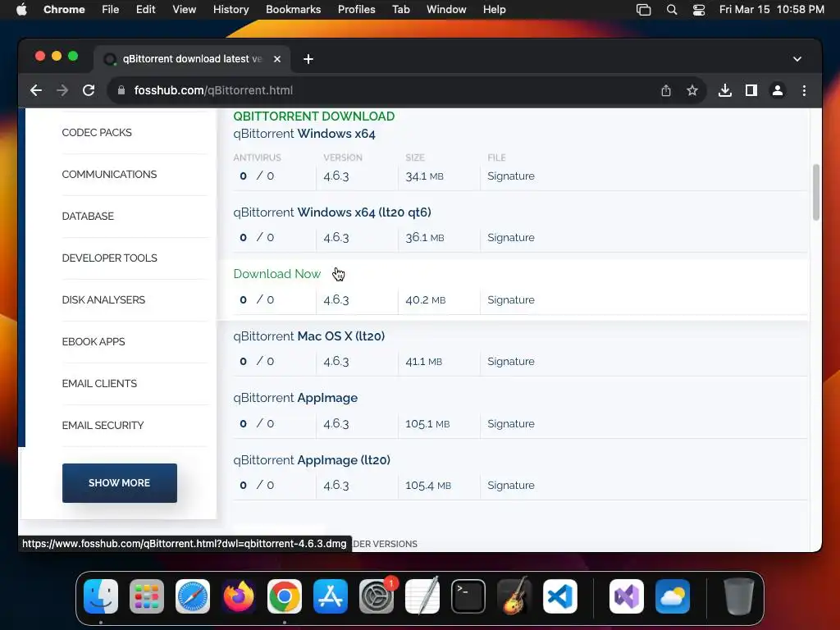Open the DISK ANALYSERS category
Image resolution: width=840 pixels, height=630 pixels.
point(103,299)
